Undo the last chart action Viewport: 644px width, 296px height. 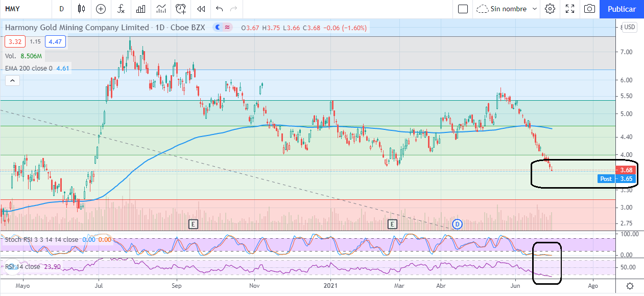pyautogui.click(x=219, y=9)
